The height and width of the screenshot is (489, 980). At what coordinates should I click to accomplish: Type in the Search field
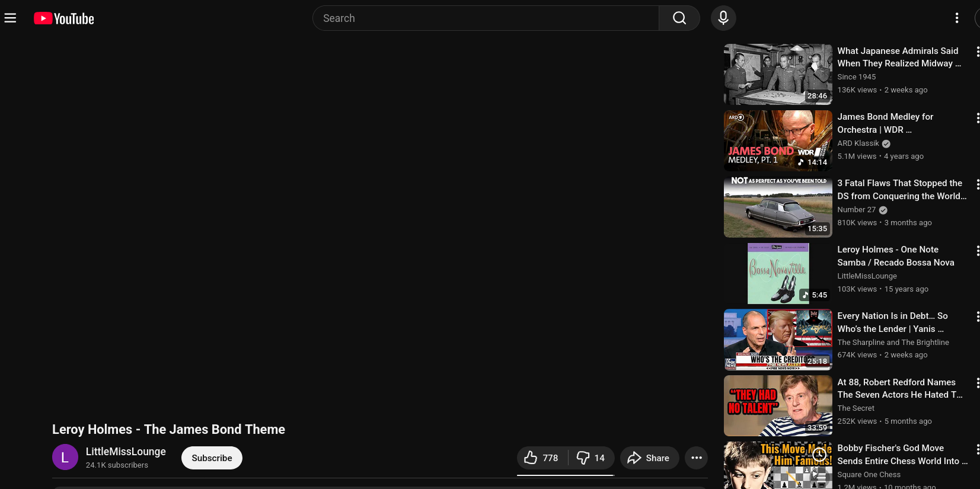pyautogui.click(x=486, y=18)
